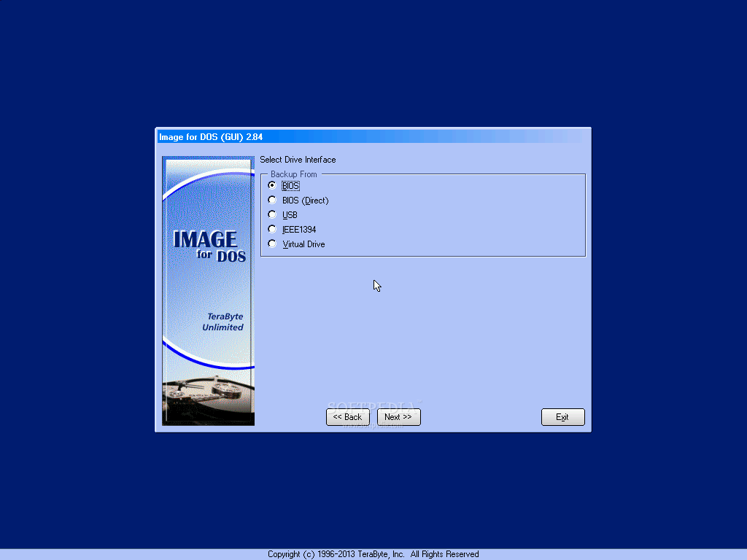Select the Virtual Drive radio button
Viewport: 747px width, 560px height.
pos(272,244)
